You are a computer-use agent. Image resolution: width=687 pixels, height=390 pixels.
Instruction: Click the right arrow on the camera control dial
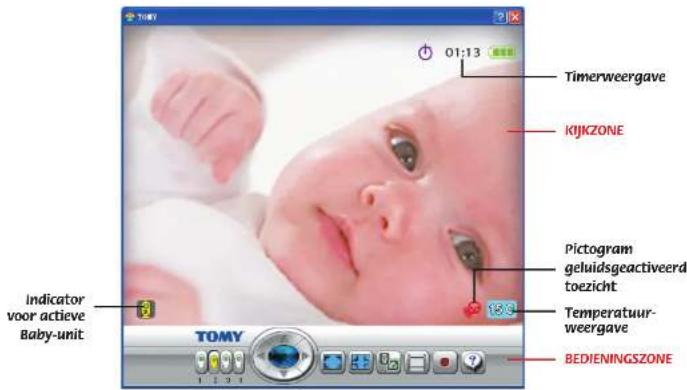pos(305,356)
